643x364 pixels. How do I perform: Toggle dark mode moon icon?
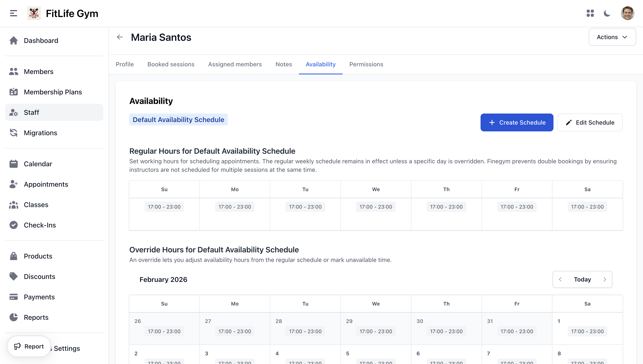click(607, 13)
